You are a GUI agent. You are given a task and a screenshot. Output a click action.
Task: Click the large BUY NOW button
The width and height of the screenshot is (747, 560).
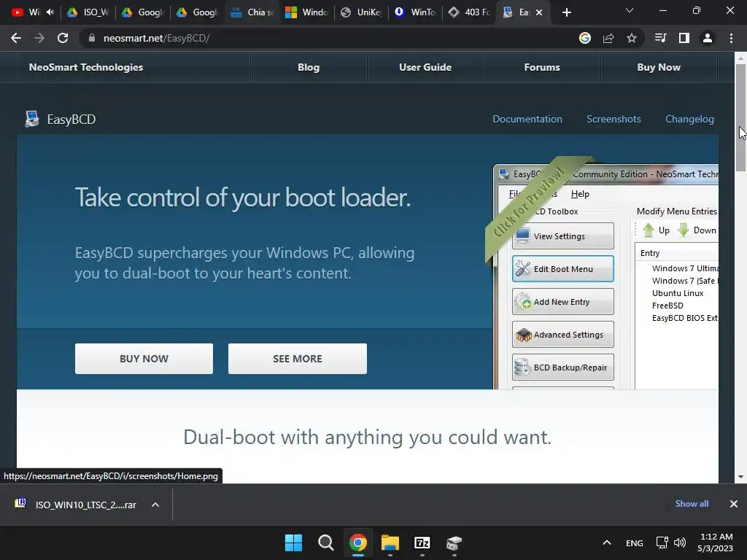click(144, 359)
